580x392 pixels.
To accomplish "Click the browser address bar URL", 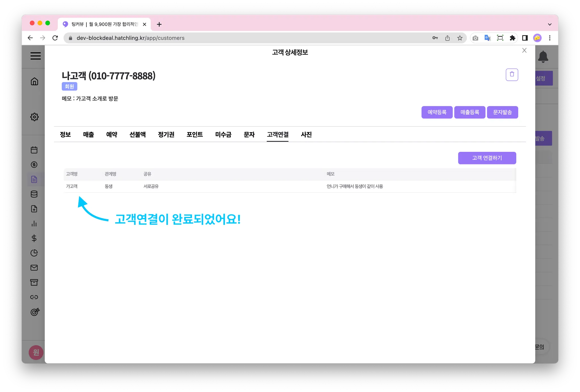I will click(130, 38).
